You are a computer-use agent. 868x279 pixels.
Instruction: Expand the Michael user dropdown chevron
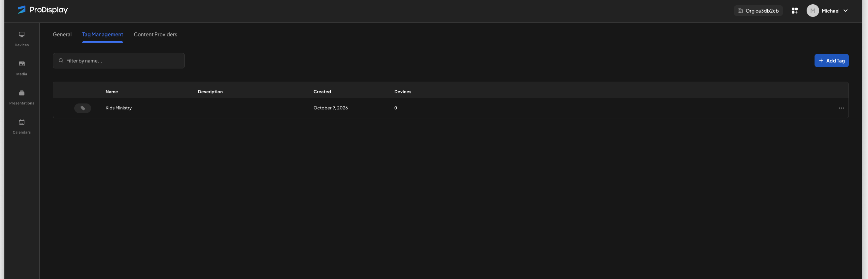pyautogui.click(x=845, y=11)
